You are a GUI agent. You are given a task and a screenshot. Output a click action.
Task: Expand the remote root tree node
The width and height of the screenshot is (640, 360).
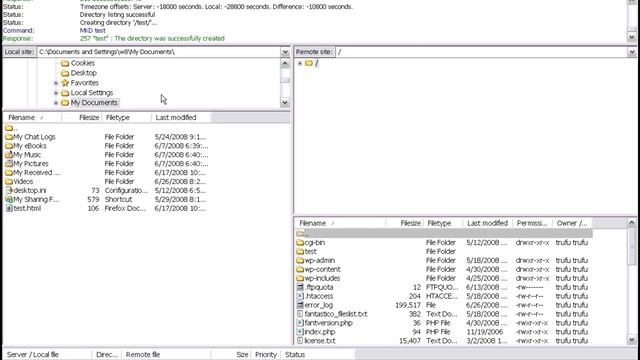[300, 63]
